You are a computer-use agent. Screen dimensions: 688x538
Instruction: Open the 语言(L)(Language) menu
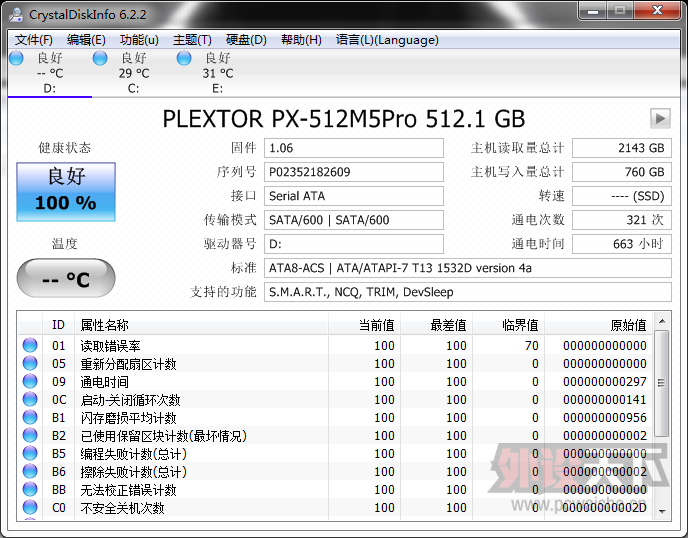point(387,40)
